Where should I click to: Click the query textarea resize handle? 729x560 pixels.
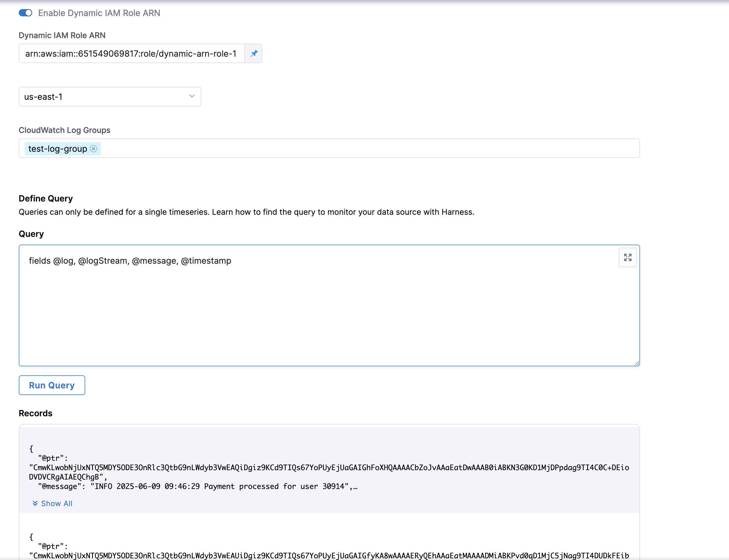pyautogui.click(x=637, y=363)
